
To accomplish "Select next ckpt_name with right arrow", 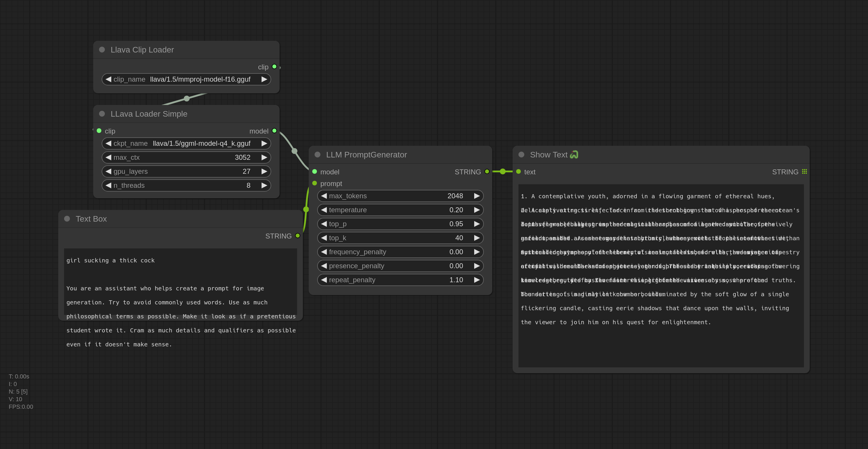I will (264, 143).
